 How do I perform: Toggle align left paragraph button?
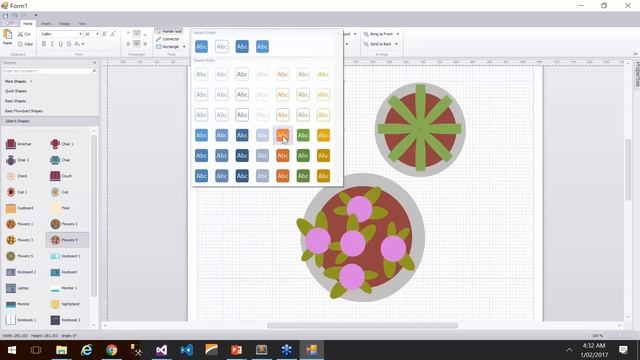pos(128,44)
